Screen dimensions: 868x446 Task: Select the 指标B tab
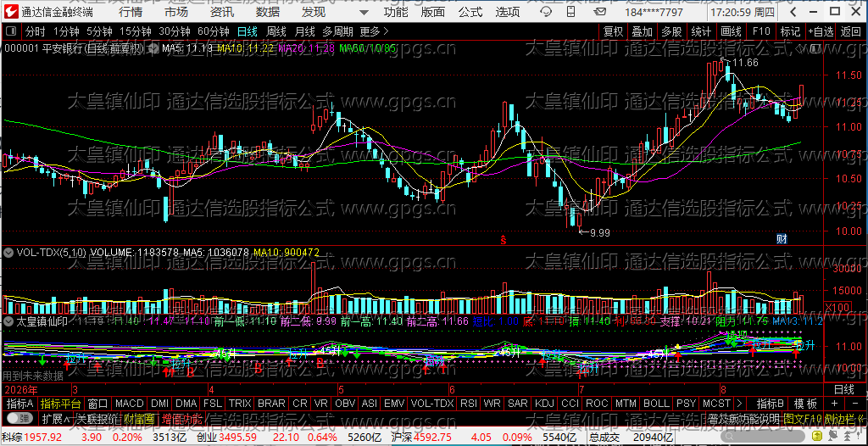tap(770, 404)
